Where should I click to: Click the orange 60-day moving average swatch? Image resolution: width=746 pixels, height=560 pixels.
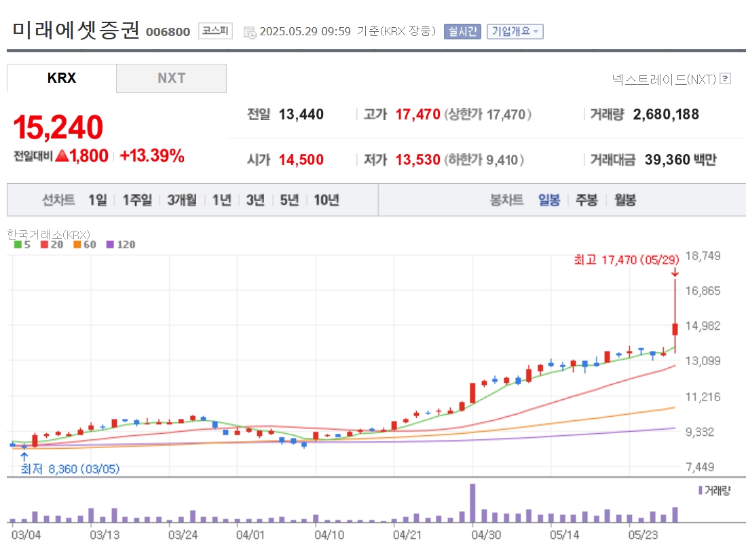77,244
